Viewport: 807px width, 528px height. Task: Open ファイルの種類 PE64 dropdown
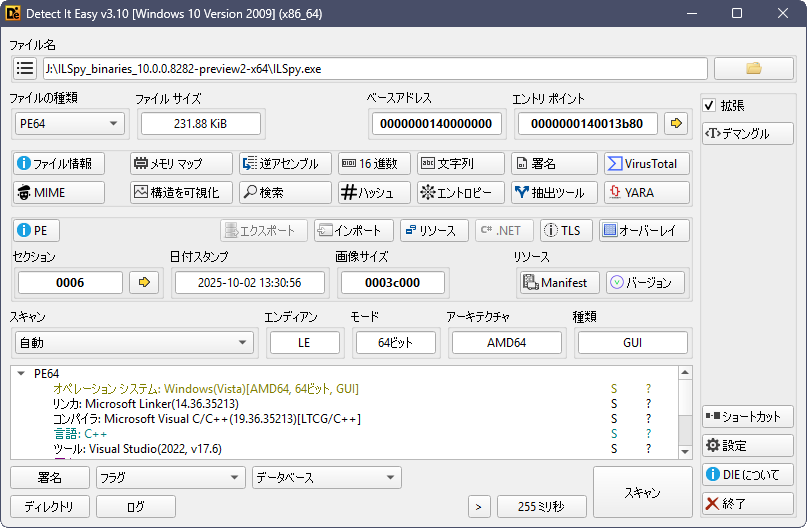[x=69, y=124]
